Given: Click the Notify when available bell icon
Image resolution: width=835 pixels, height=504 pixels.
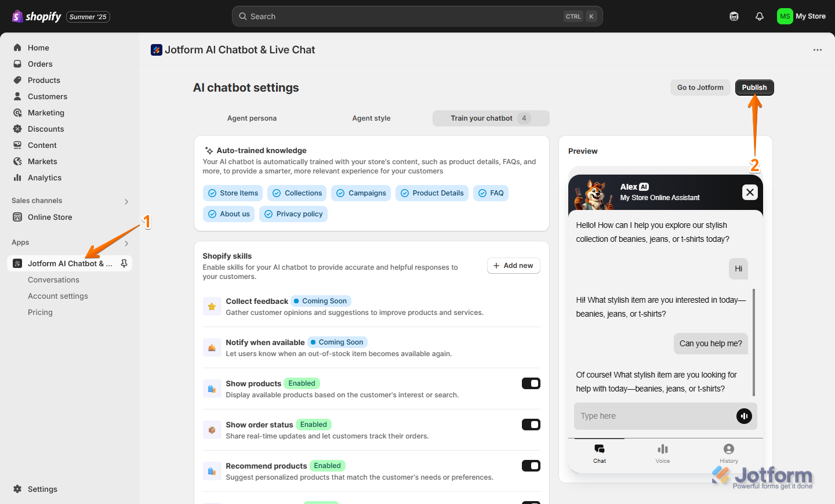Looking at the screenshot, I should click(212, 347).
